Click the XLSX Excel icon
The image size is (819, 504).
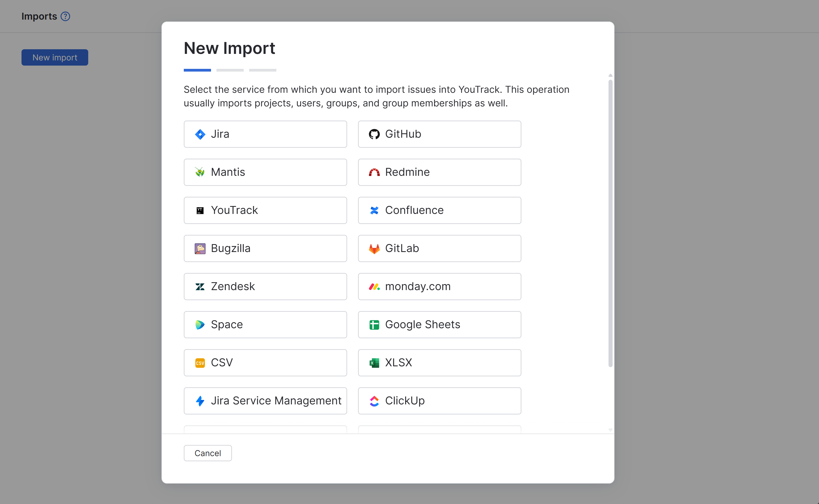374,363
